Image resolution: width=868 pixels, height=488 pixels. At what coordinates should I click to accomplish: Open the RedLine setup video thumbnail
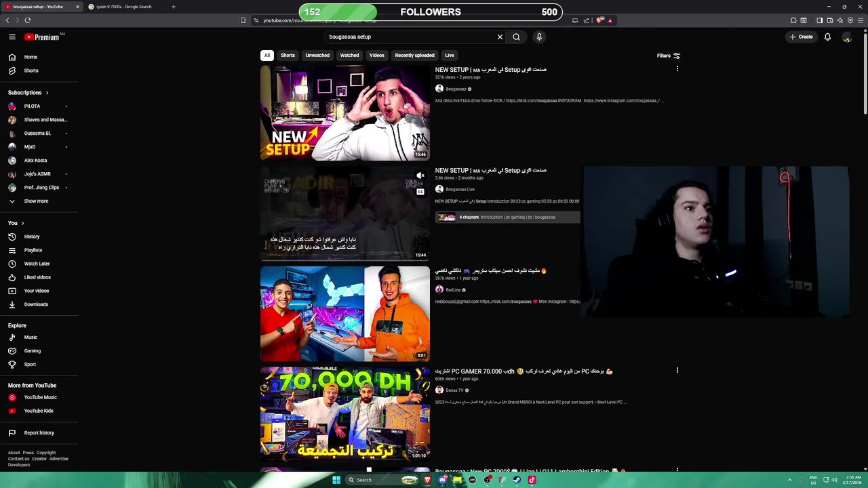coord(345,314)
